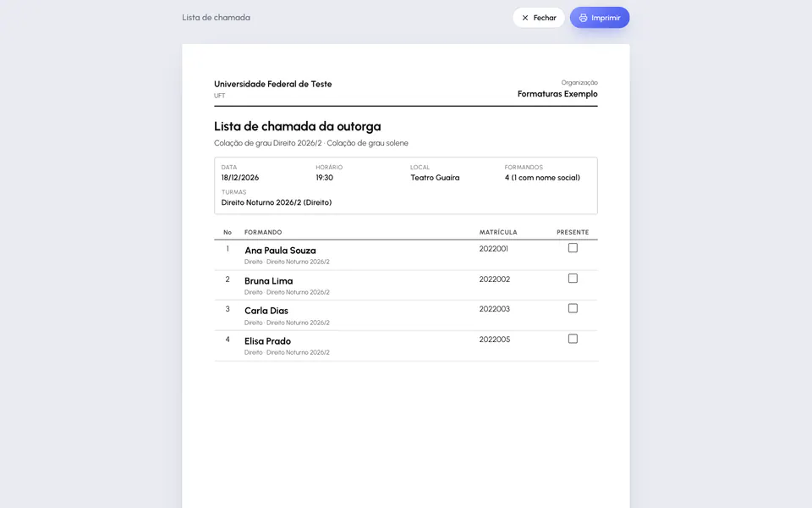Click the Universidade Federal de Teste header
The image size is (812, 508).
coord(273,84)
